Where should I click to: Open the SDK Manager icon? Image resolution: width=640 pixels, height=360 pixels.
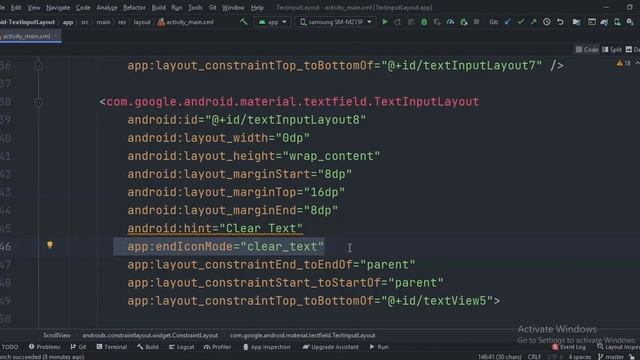pos(630,22)
